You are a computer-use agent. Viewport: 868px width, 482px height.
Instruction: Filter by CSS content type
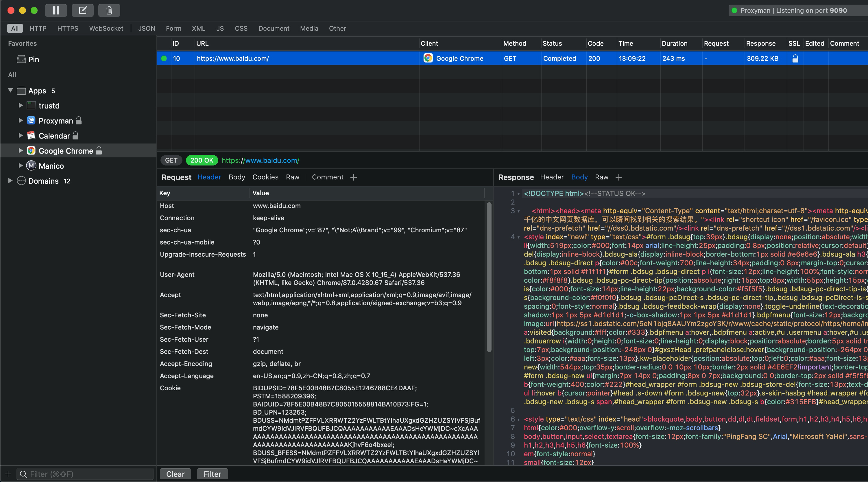pyautogui.click(x=241, y=28)
